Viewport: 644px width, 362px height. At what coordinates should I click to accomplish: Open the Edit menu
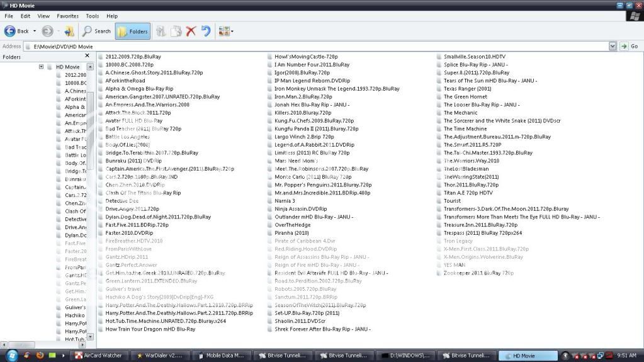pos(25,16)
